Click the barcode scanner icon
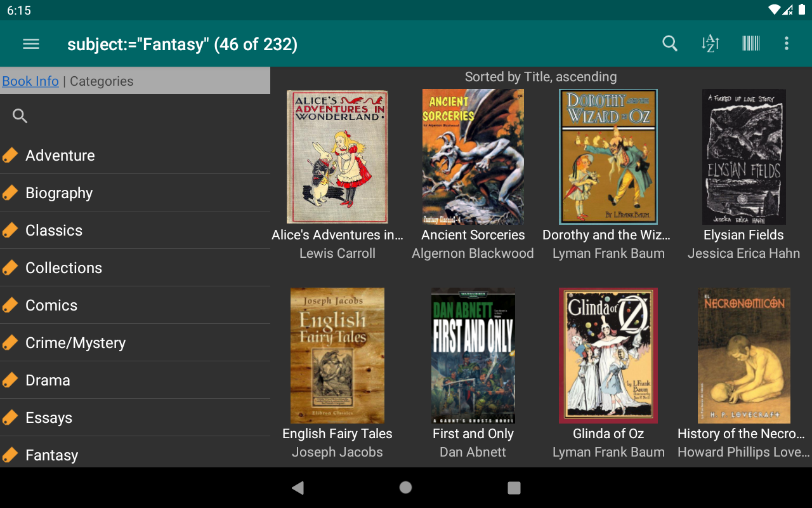The width and height of the screenshot is (812, 508). (x=750, y=43)
